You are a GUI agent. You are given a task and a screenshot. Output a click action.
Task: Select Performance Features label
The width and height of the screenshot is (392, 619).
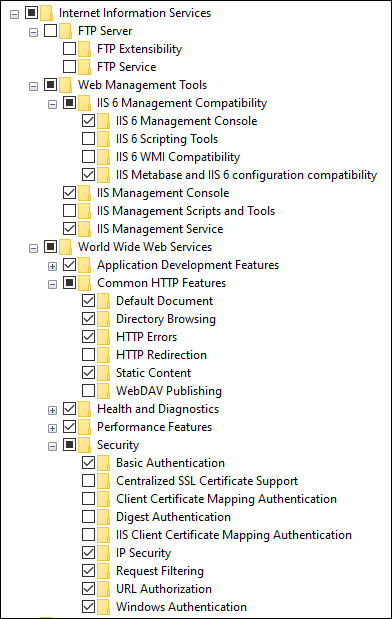click(x=155, y=427)
